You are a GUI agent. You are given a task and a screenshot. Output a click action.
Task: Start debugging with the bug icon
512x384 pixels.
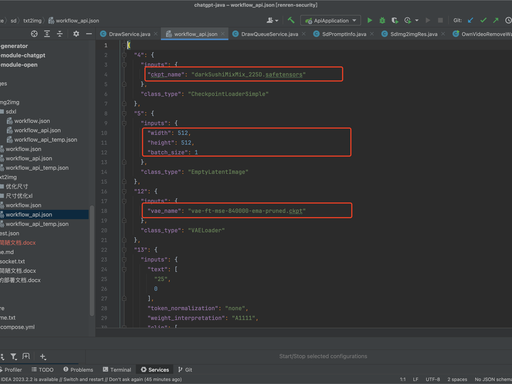tap(382, 20)
